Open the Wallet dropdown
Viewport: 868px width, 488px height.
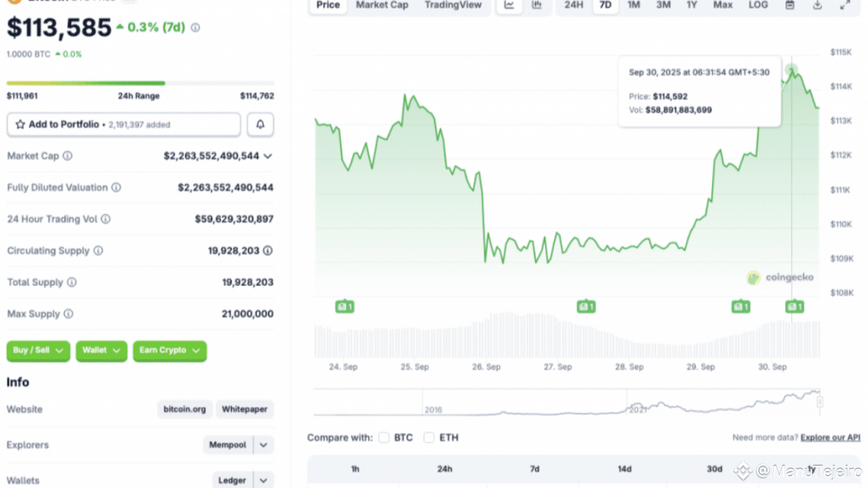[x=102, y=350]
